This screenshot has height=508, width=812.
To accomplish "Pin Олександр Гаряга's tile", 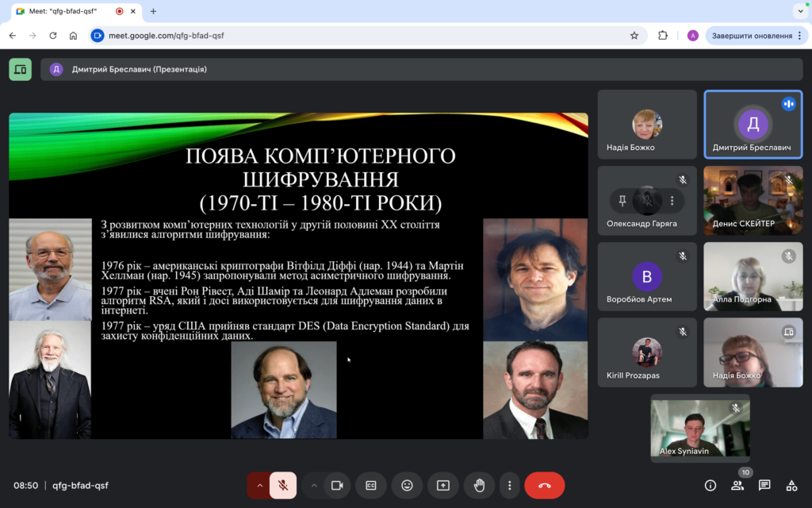I will tap(622, 200).
